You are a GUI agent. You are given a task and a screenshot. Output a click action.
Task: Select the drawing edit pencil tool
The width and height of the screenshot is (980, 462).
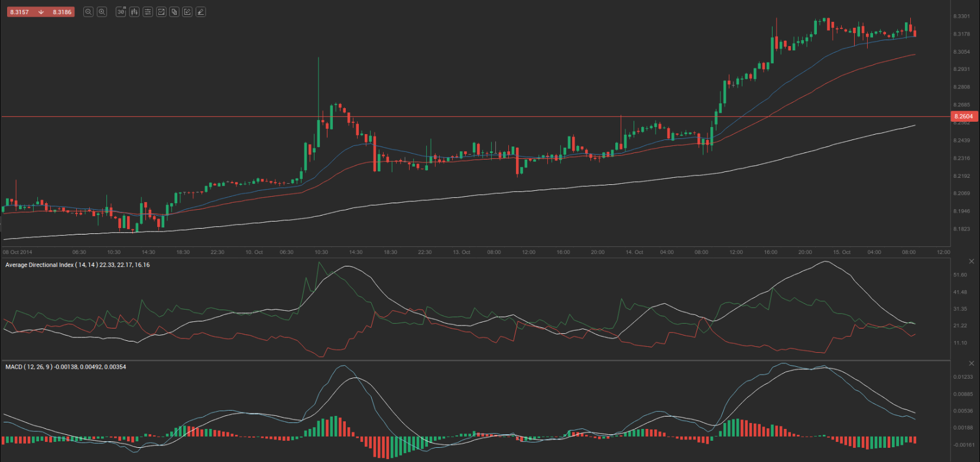click(187, 12)
